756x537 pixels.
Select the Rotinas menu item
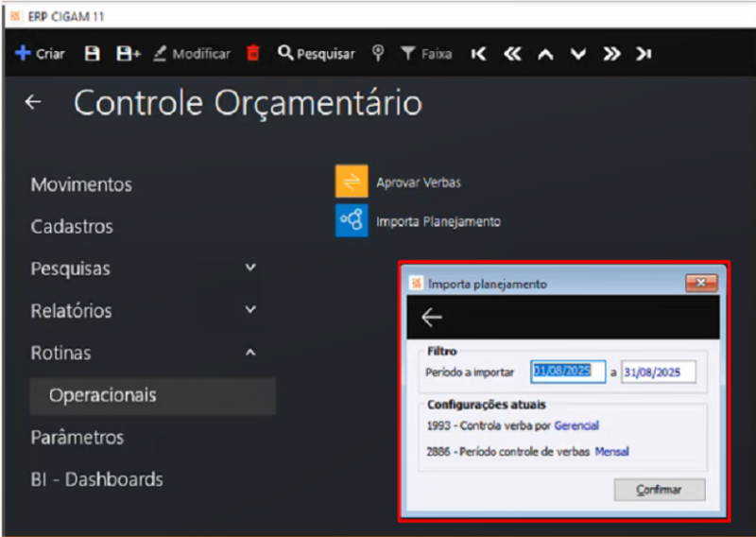tap(60, 353)
